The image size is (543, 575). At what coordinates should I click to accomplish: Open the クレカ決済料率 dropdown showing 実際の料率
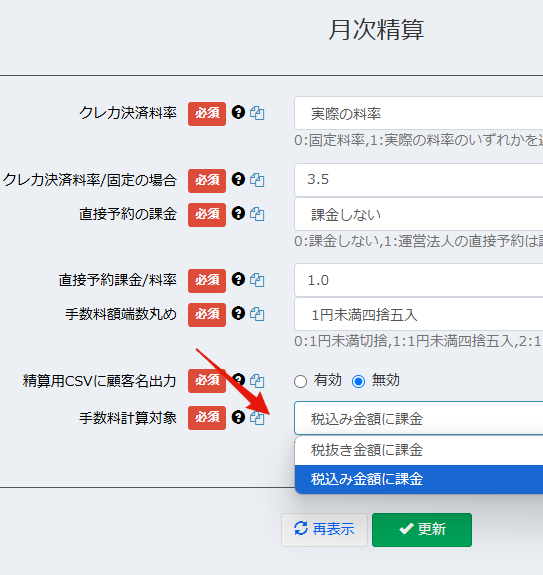tap(418, 113)
